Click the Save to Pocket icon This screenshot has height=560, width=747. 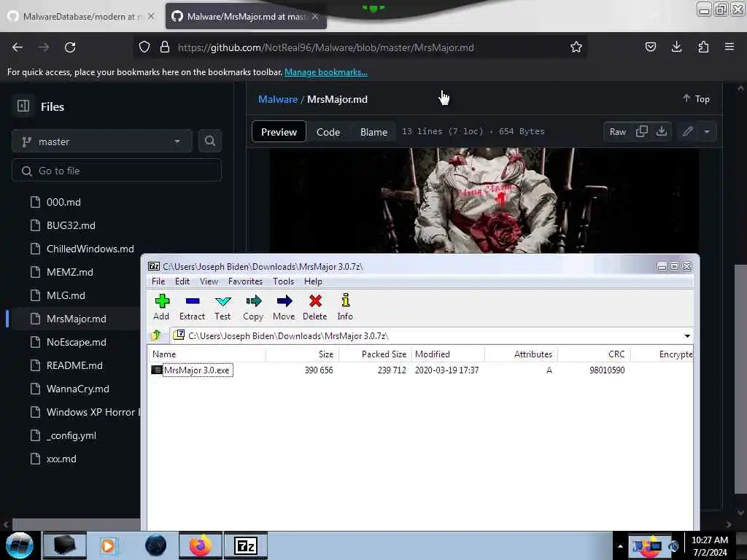[x=650, y=47]
